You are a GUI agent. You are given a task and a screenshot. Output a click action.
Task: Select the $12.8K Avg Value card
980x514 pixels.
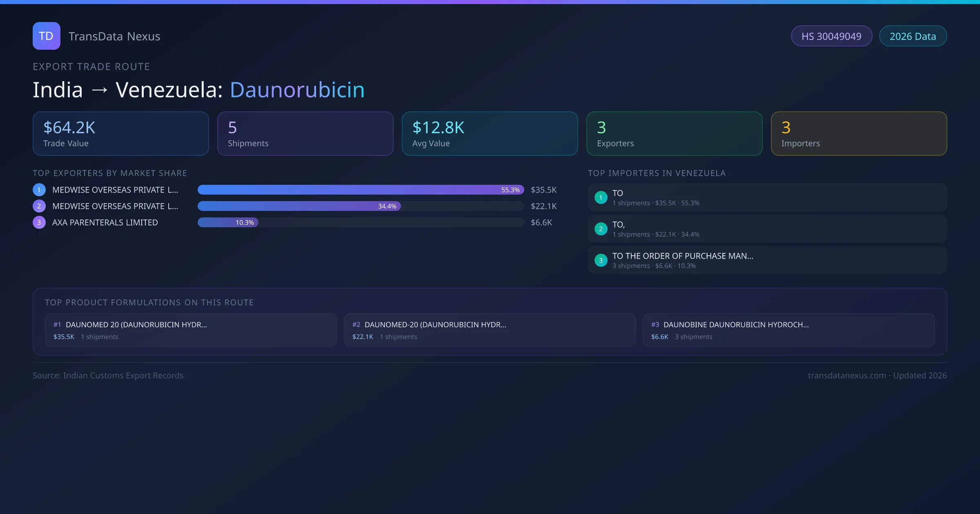coord(490,134)
